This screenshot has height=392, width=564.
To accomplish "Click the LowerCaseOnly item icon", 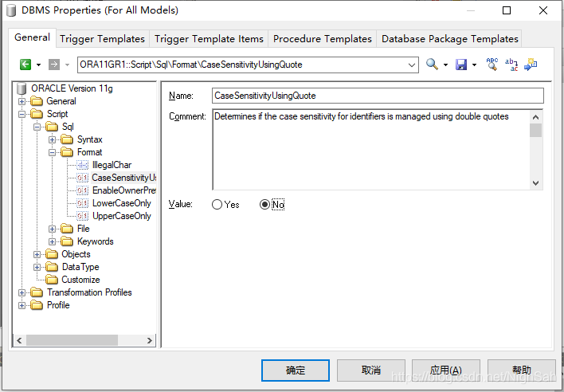I will 82,203.
